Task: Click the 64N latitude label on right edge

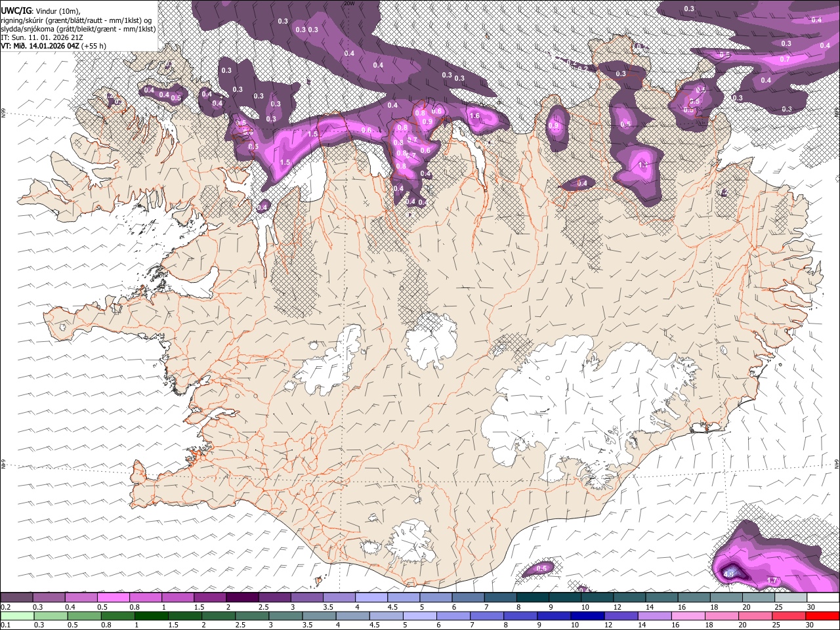Action: (x=837, y=464)
